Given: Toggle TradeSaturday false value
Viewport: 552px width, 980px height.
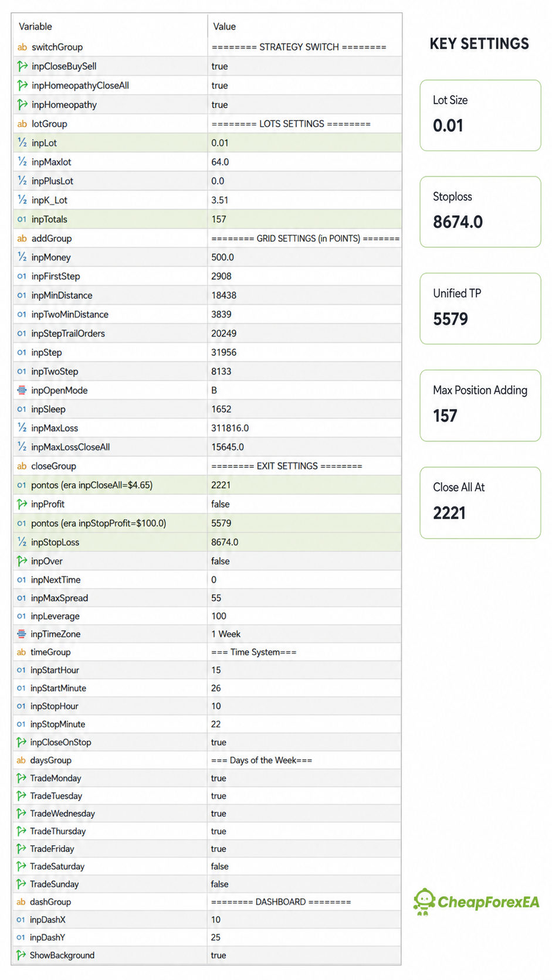Looking at the screenshot, I should pyautogui.click(x=304, y=866).
